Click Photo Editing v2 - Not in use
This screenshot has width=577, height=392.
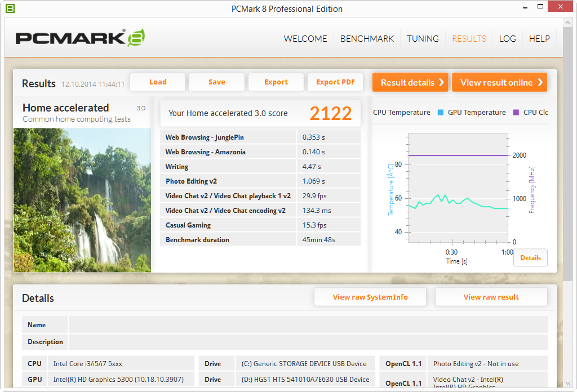pyautogui.click(x=476, y=364)
